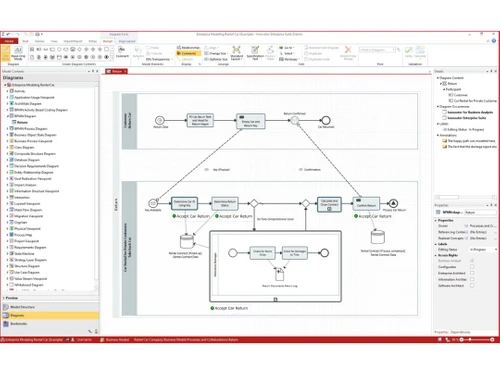Switch to the Page Layout ribbon tab

127,41
